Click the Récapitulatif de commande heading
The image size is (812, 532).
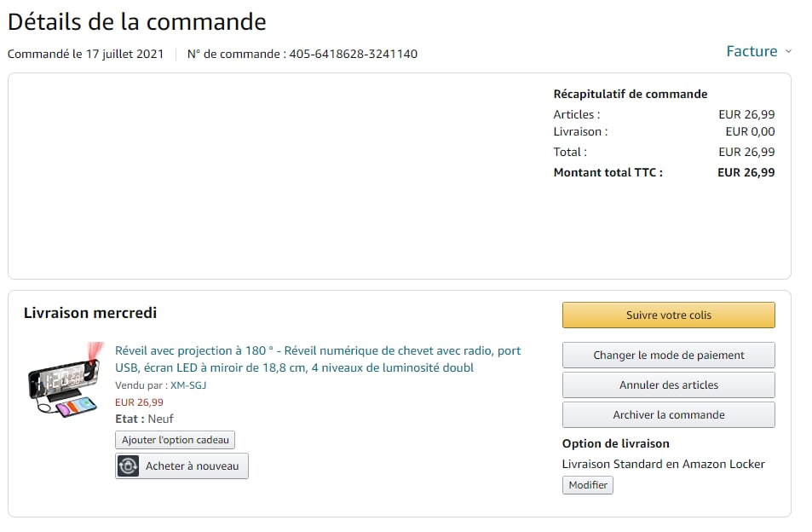(630, 94)
